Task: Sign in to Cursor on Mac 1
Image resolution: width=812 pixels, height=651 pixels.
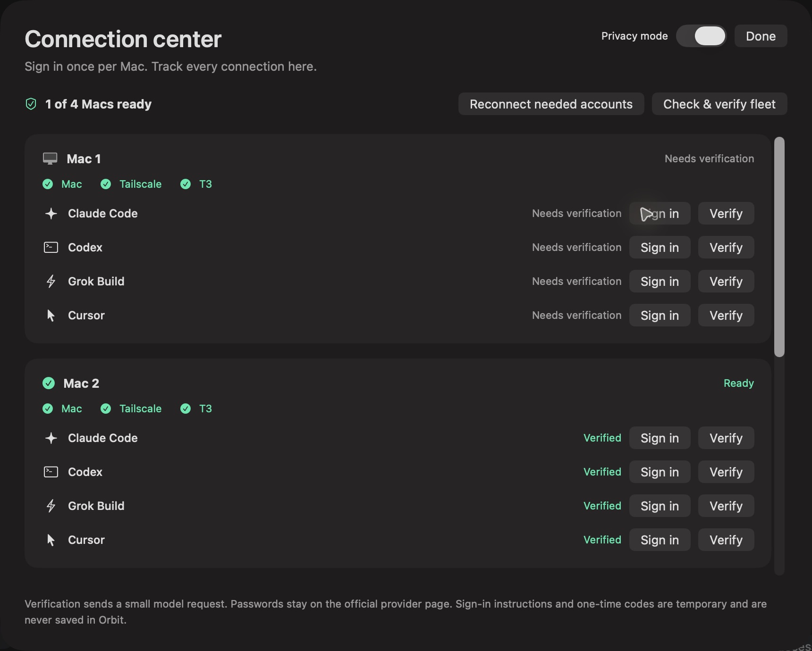Action: coord(660,315)
